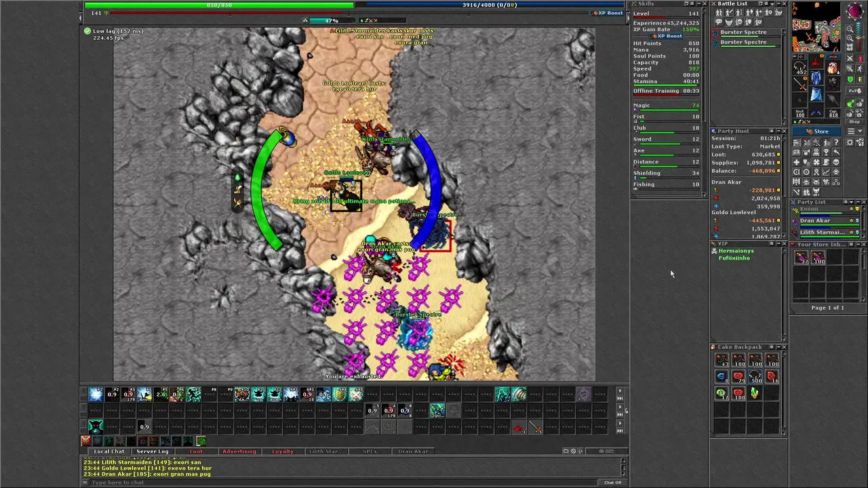Open the backpack equipment slot
This screenshot has width=868, height=488.
pos(833,68)
